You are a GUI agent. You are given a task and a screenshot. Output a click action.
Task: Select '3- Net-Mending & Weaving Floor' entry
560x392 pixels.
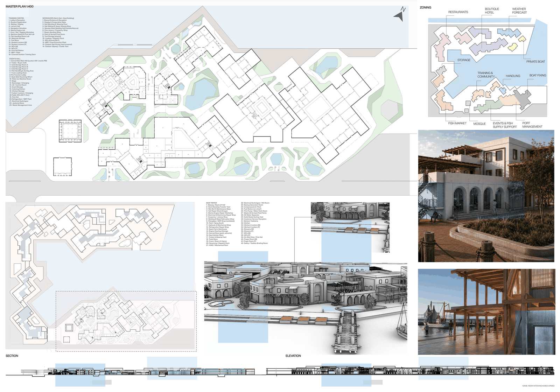tap(55, 24)
